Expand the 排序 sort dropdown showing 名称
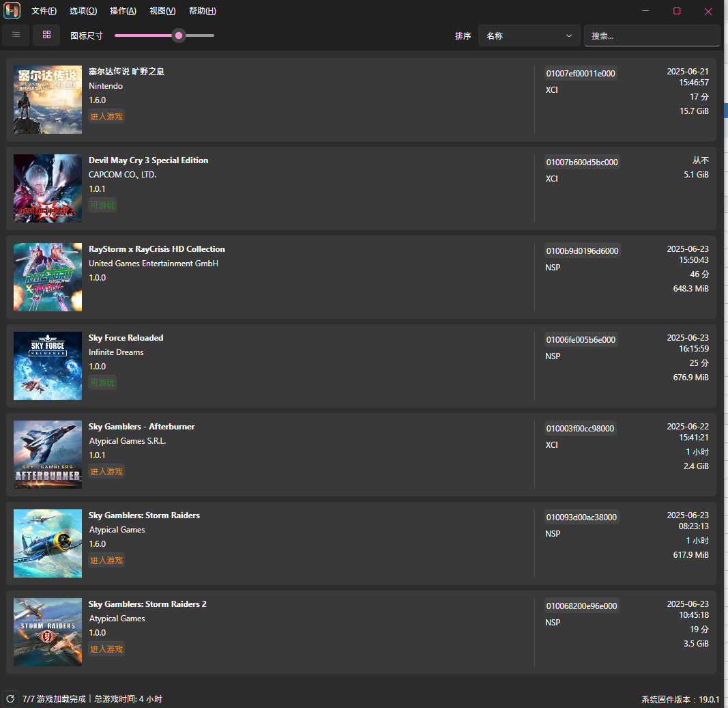The image size is (728, 708). pos(529,36)
